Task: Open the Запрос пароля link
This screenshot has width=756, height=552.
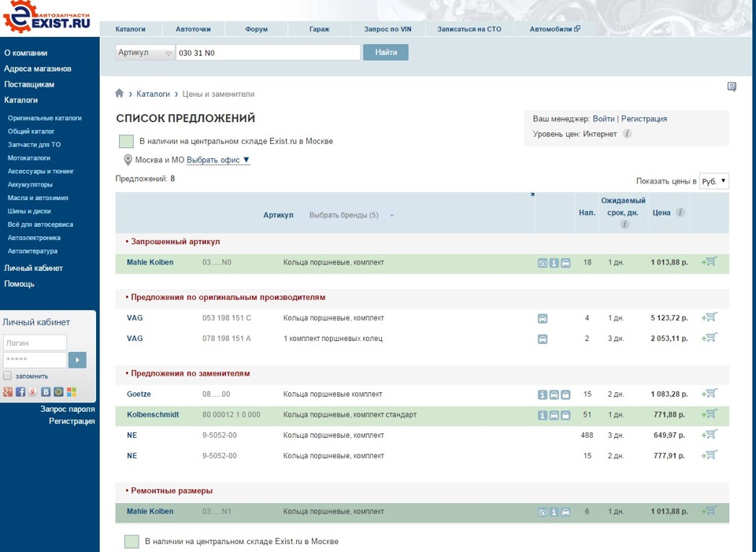Action: pyautogui.click(x=68, y=409)
